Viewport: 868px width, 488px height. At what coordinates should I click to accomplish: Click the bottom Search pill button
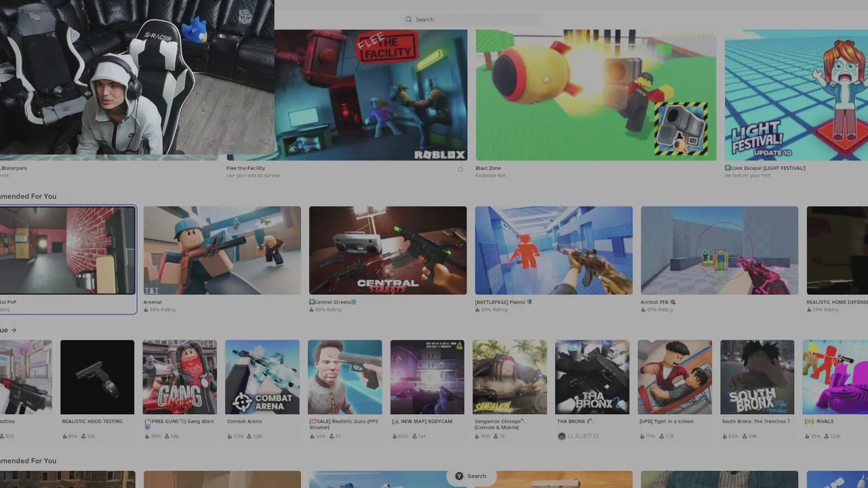coord(471,476)
